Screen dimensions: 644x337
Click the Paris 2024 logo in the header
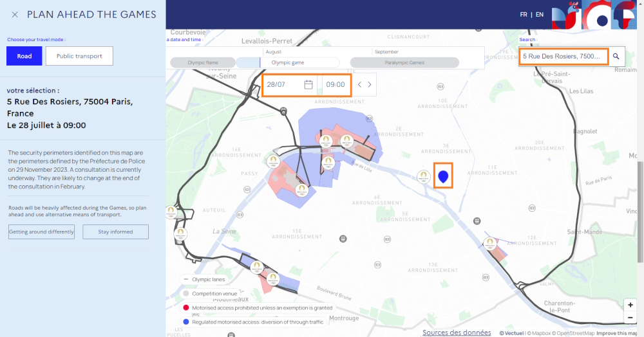594,15
